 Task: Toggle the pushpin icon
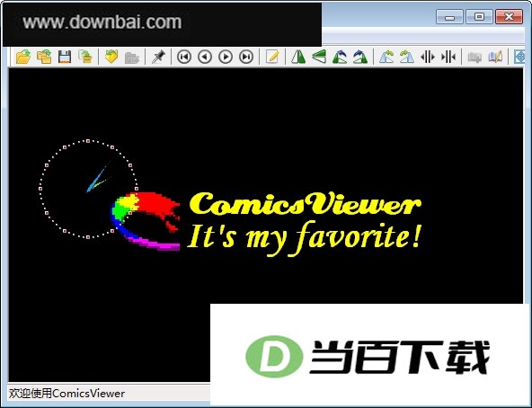coord(158,57)
